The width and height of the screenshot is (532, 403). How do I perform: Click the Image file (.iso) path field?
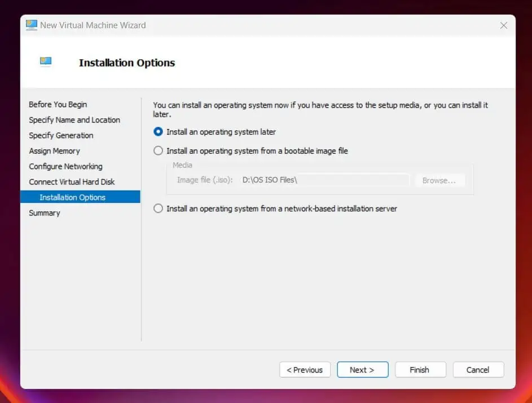pos(325,180)
